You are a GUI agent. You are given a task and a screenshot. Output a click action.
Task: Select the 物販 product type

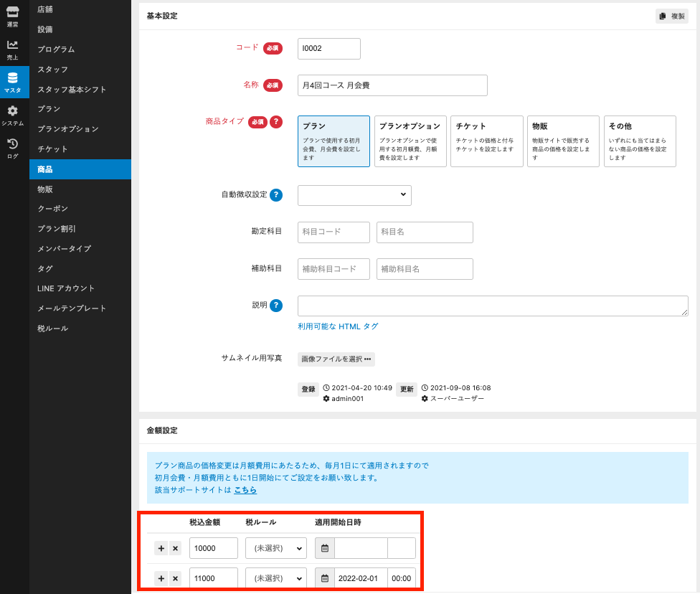[x=563, y=141]
